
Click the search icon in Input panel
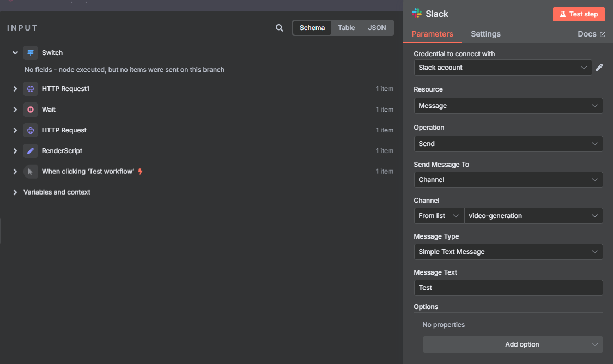(x=280, y=28)
